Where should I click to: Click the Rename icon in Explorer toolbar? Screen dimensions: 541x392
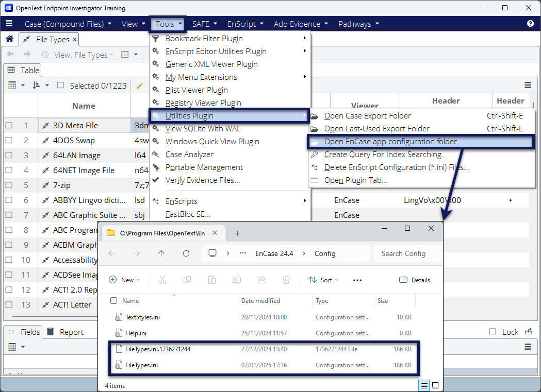237,280
